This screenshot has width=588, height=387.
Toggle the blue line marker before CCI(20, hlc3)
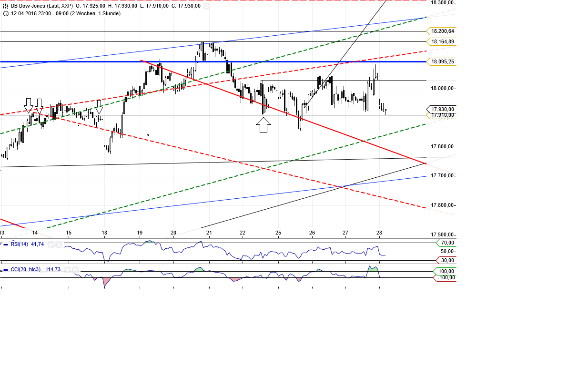coord(6,270)
